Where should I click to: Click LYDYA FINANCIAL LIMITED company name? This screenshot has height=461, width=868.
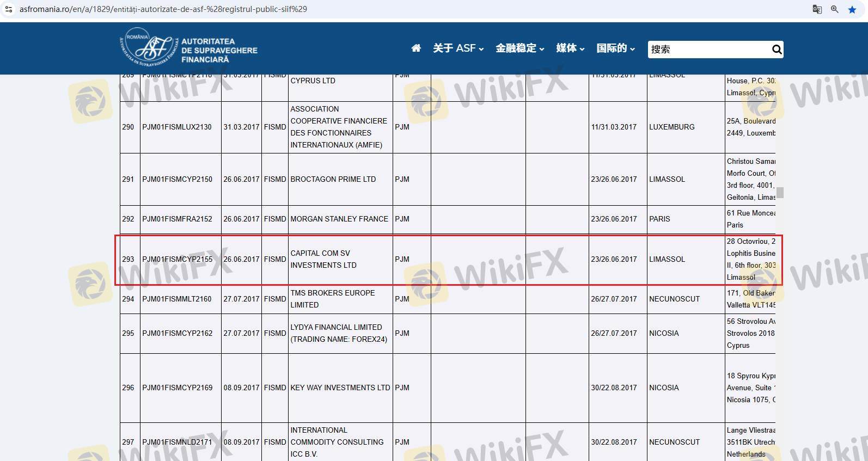[339, 333]
